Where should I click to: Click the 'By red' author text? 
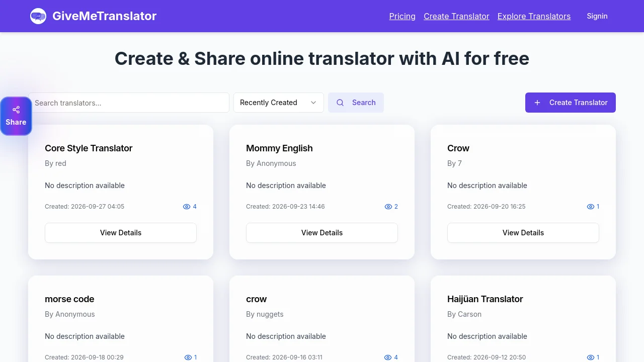[x=55, y=163]
